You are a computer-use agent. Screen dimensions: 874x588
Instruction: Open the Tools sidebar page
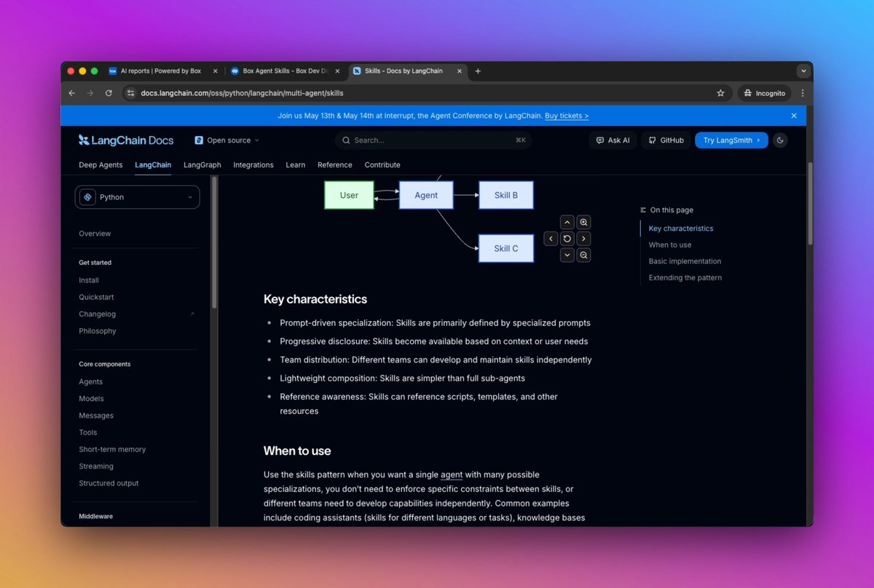pyautogui.click(x=88, y=432)
